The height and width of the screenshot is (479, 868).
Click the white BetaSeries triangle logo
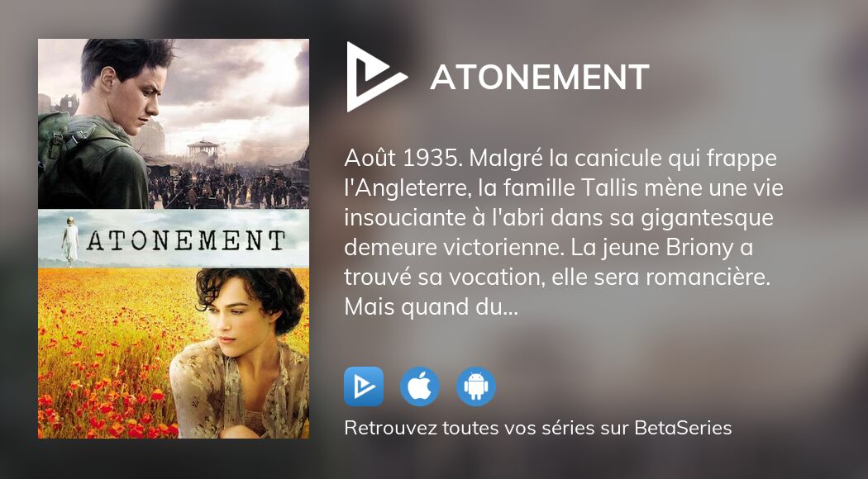tap(375, 76)
